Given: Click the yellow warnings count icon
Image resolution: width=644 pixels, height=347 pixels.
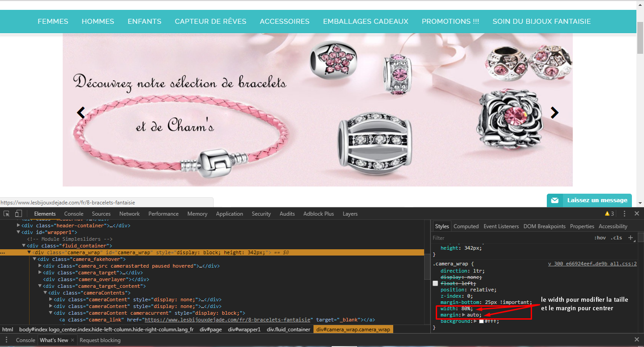Looking at the screenshot, I should click(x=610, y=214).
